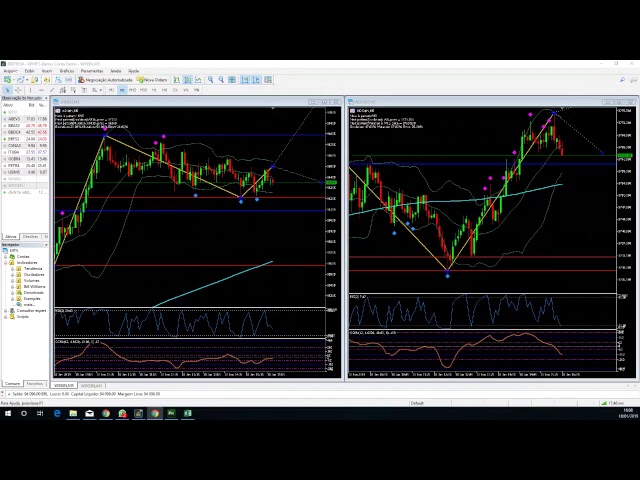Viewport: 640px width, 480px height.
Task: Switch to candlestick chart display icon
Action: click(x=188, y=80)
